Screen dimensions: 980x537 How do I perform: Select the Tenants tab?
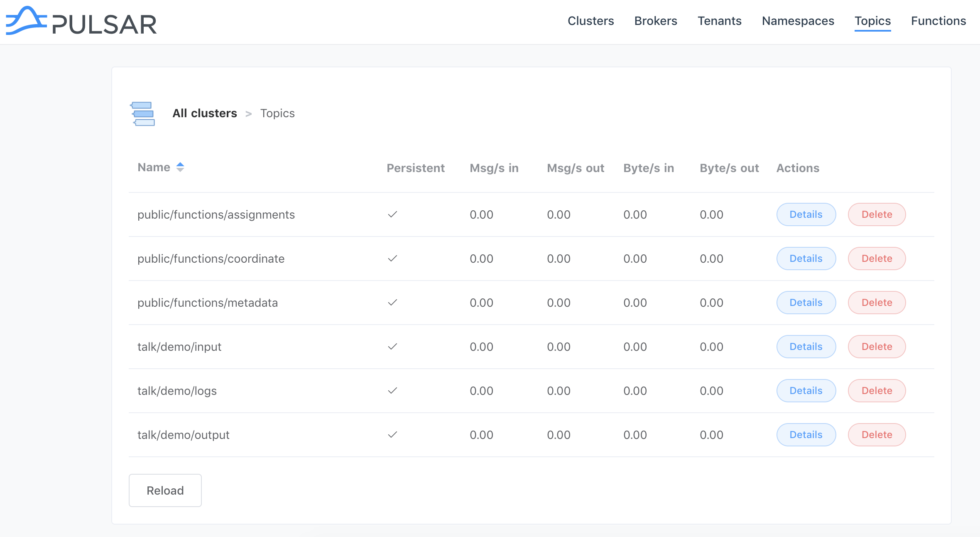click(x=719, y=21)
